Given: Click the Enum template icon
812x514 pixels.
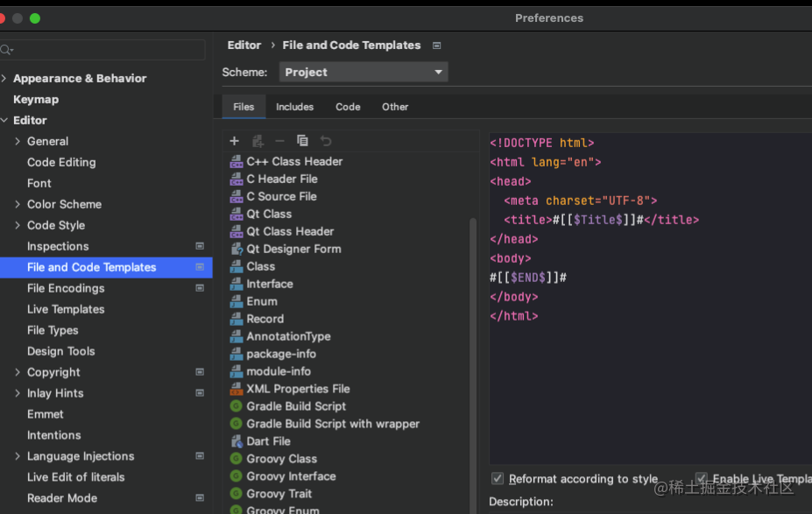Looking at the screenshot, I should (237, 301).
